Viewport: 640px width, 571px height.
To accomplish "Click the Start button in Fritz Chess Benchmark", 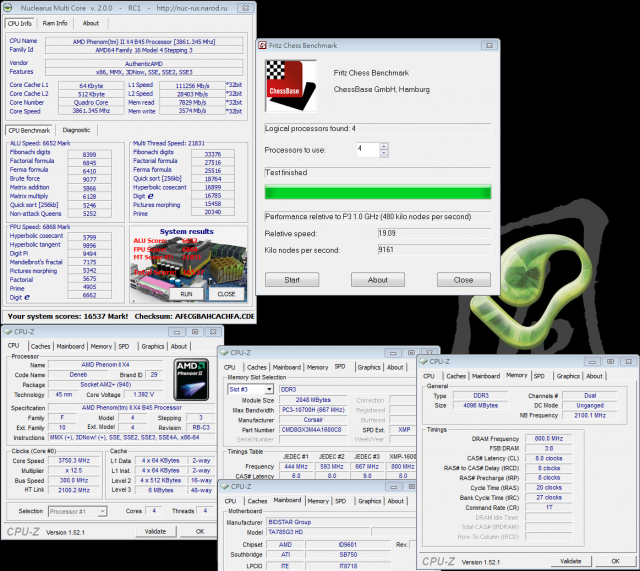I will pyautogui.click(x=292, y=280).
